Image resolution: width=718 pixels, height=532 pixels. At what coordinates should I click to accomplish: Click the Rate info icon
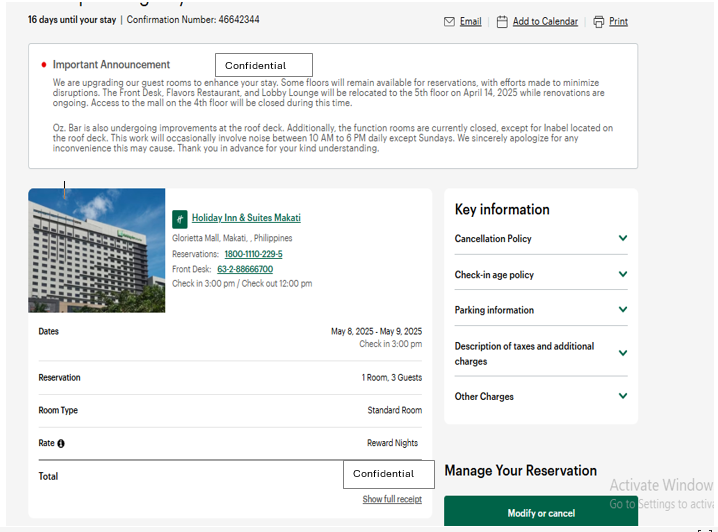click(61, 443)
